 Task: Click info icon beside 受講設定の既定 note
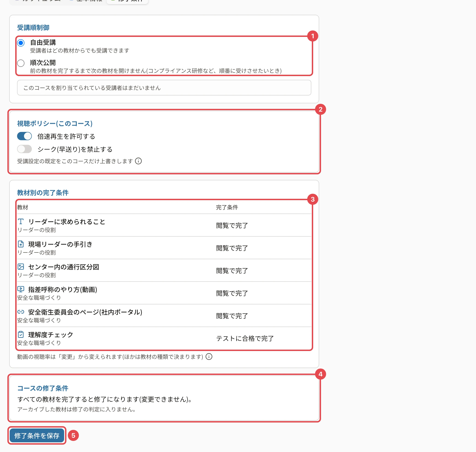tap(138, 161)
